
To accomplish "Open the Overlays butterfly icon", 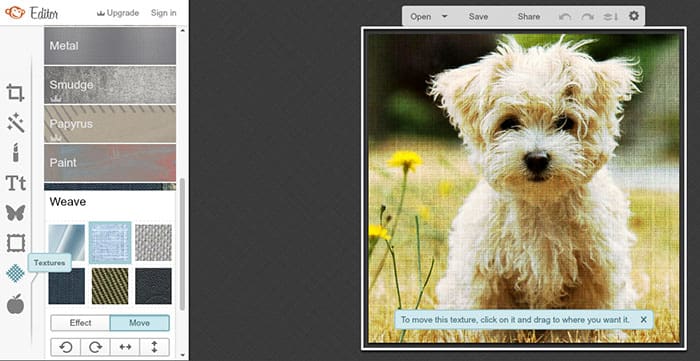I will click(16, 213).
